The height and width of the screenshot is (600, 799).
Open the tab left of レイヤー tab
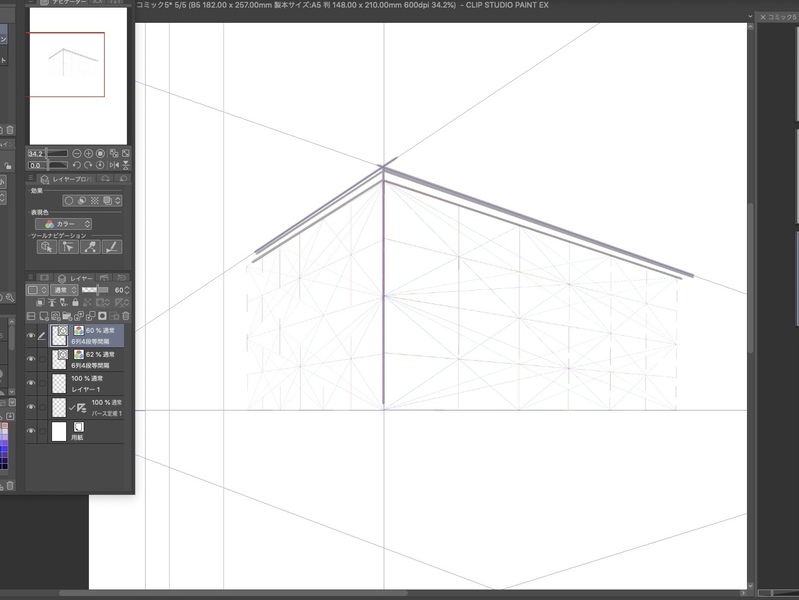point(45,278)
